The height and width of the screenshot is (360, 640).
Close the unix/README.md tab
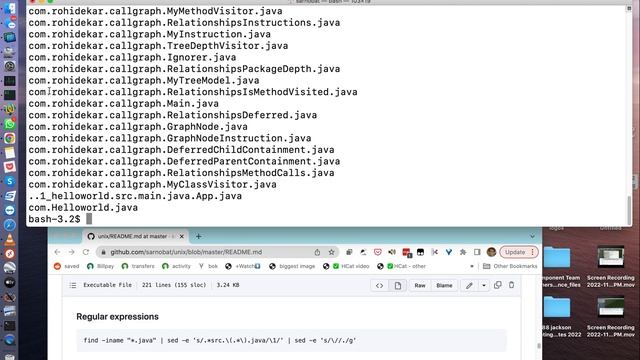182,236
